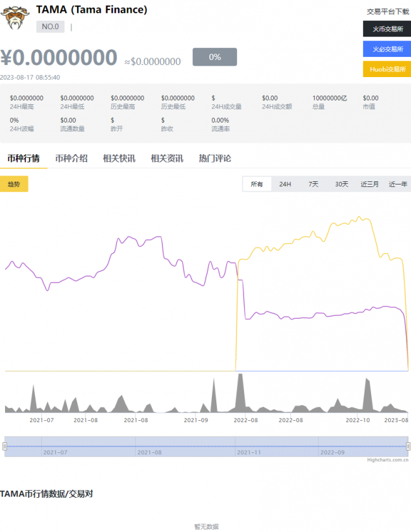Screen dimensions: 411x532
Task: Select the 30天 time range
Action: pos(341,184)
